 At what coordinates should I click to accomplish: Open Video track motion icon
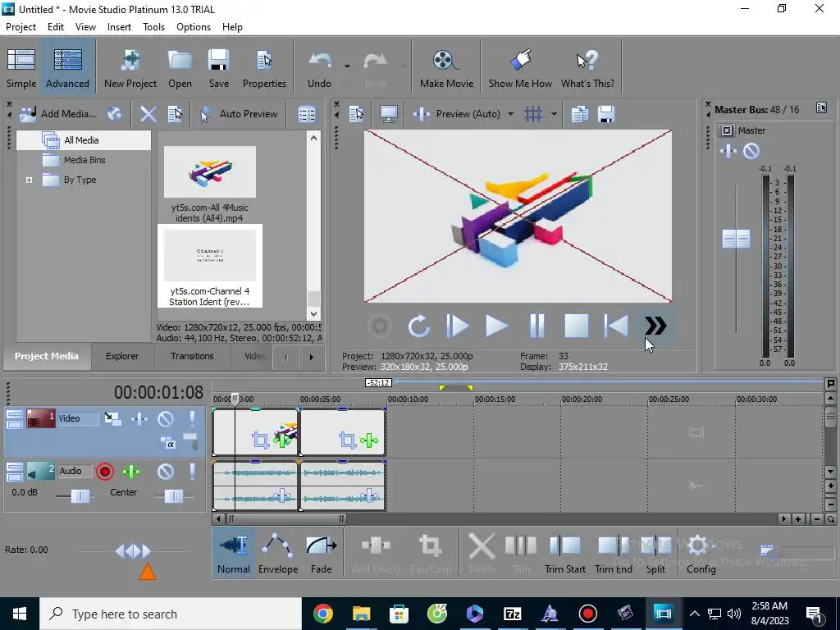[x=112, y=418]
